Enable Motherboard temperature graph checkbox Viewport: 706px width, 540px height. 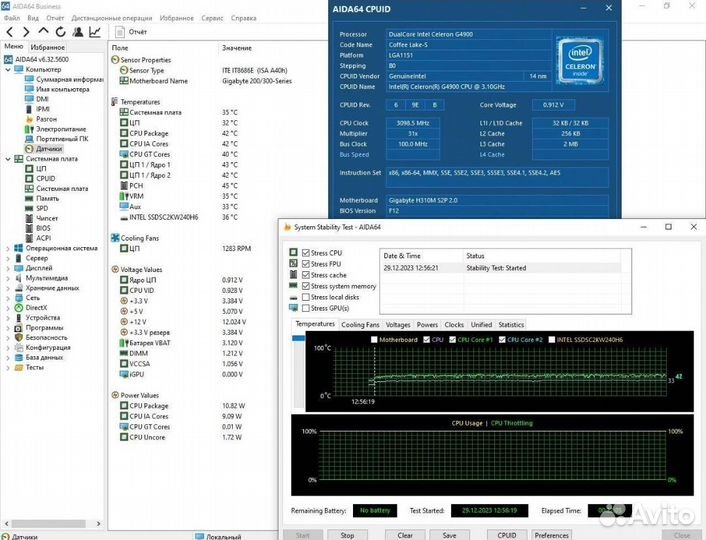click(374, 340)
